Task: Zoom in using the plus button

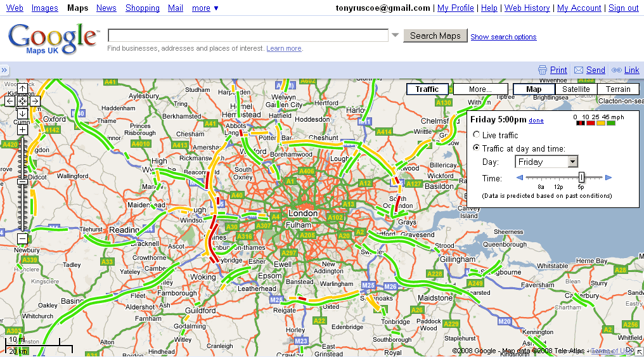Action: (x=22, y=129)
